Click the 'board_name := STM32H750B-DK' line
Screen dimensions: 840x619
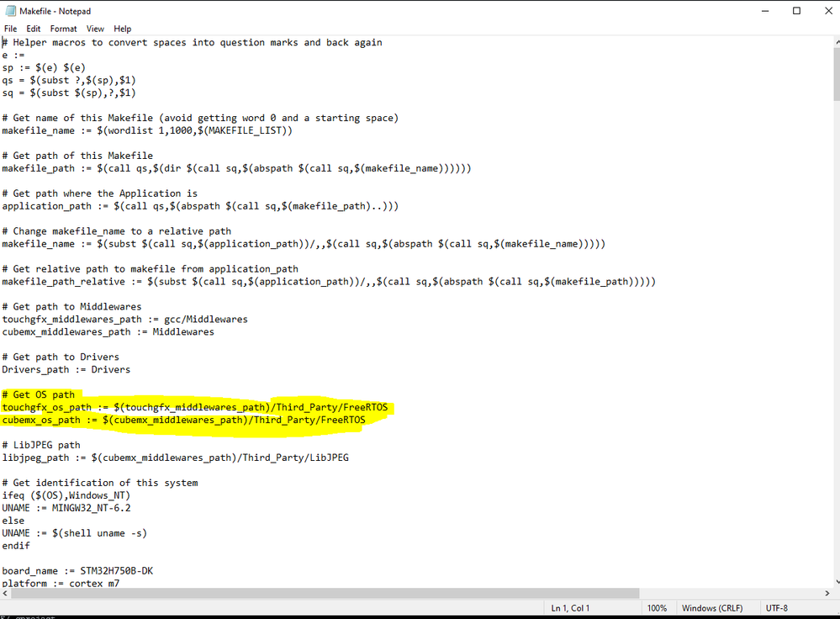click(77, 571)
